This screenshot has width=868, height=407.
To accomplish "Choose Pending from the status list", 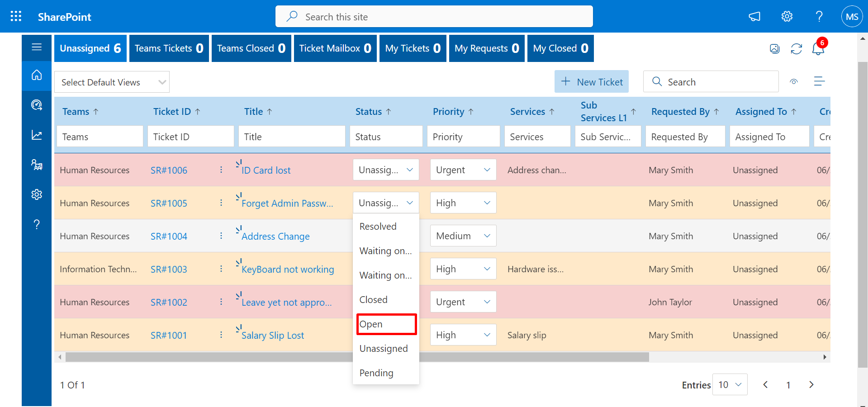I will click(386, 373).
